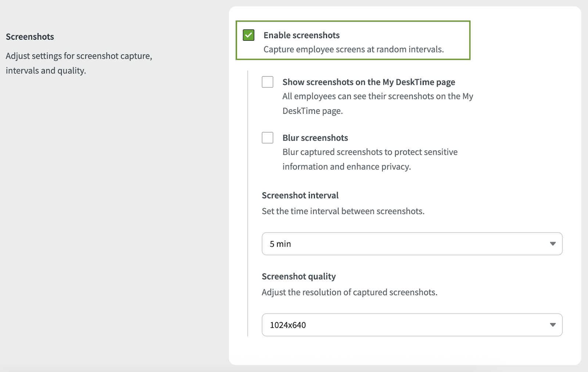Click the arrow icon in the 1024x640 dropdown
The width and height of the screenshot is (588, 372).
point(553,325)
